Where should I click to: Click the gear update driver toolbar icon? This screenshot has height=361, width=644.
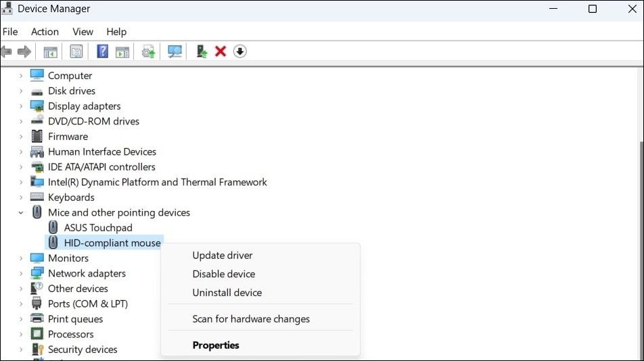click(x=148, y=51)
